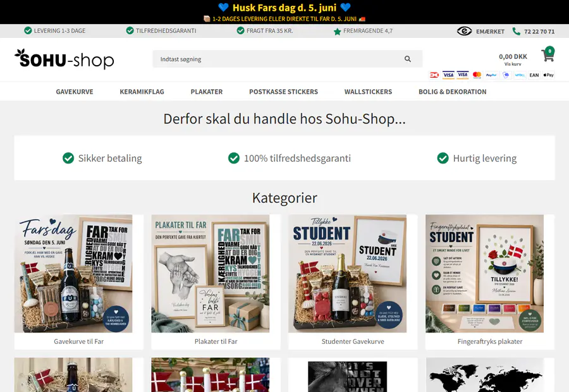The image size is (569, 392).
Task: Click the green star rating icon
Action: (x=337, y=32)
